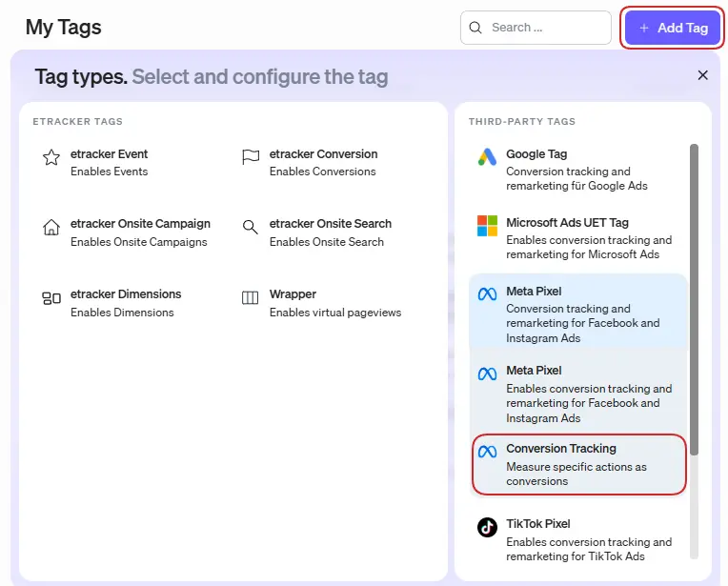This screenshot has height=586, width=728.
Task: Click the Microsoft logo icon
Action: click(x=487, y=226)
